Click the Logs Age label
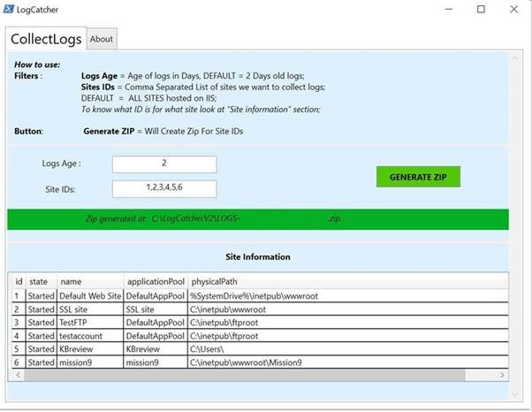The width and height of the screenshot is (532, 412). click(61, 164)
